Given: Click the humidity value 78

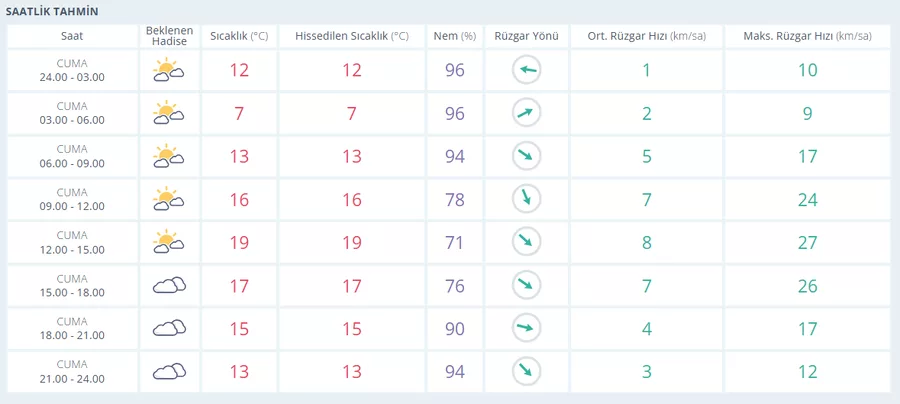Looking at the screenshot, I should click(454, 199).
